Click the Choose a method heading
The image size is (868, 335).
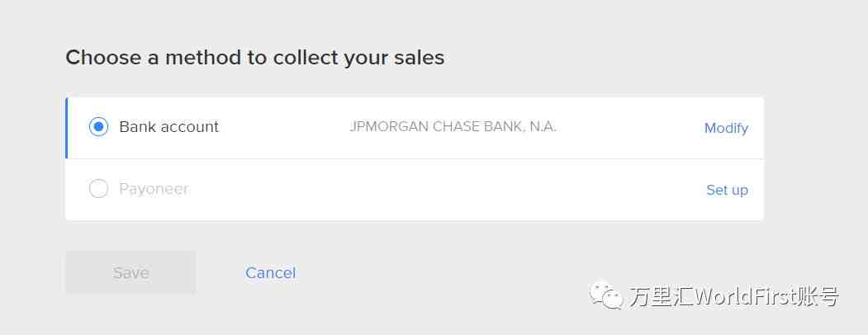(x=255, y=58)
